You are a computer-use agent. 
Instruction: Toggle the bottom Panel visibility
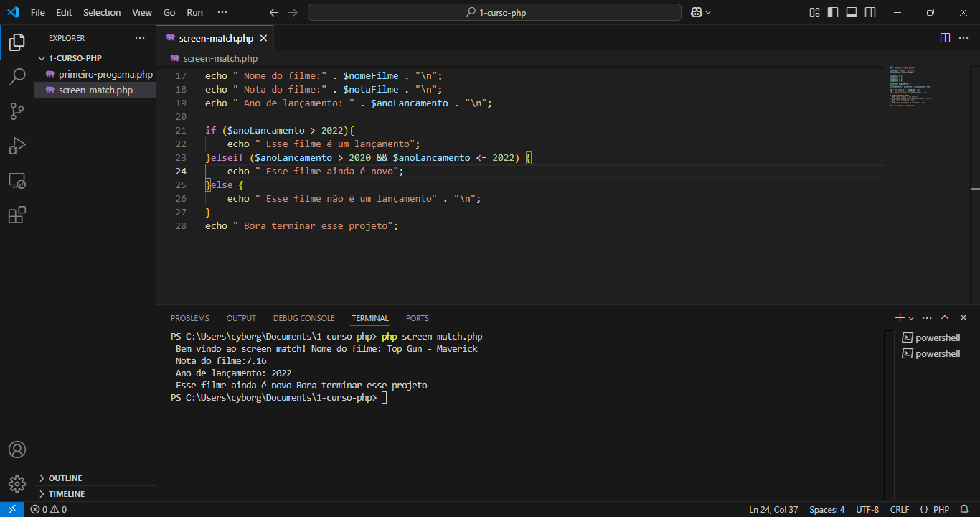(852, 12)
